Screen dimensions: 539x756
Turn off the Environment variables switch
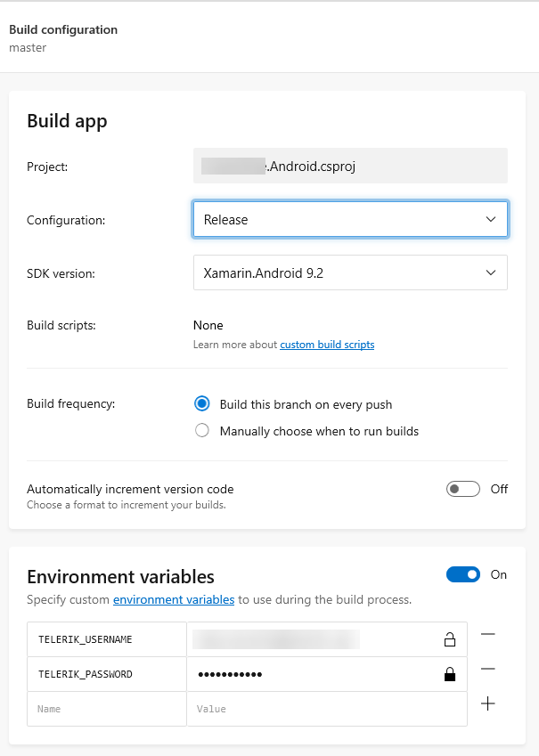(463, 574)
